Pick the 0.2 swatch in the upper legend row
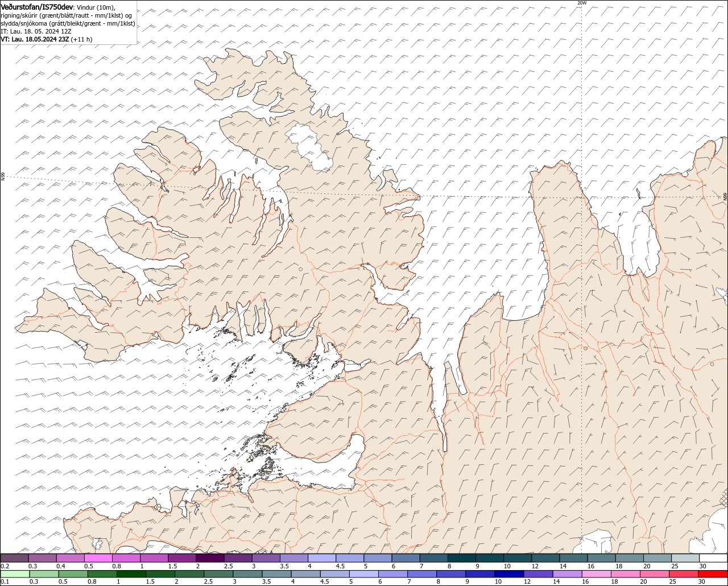The image size is (728, 586). click(x=14, y=558)
